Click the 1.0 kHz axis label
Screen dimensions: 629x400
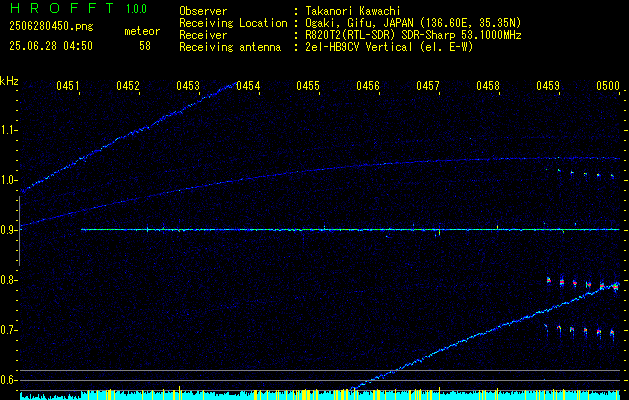(8, 180)
